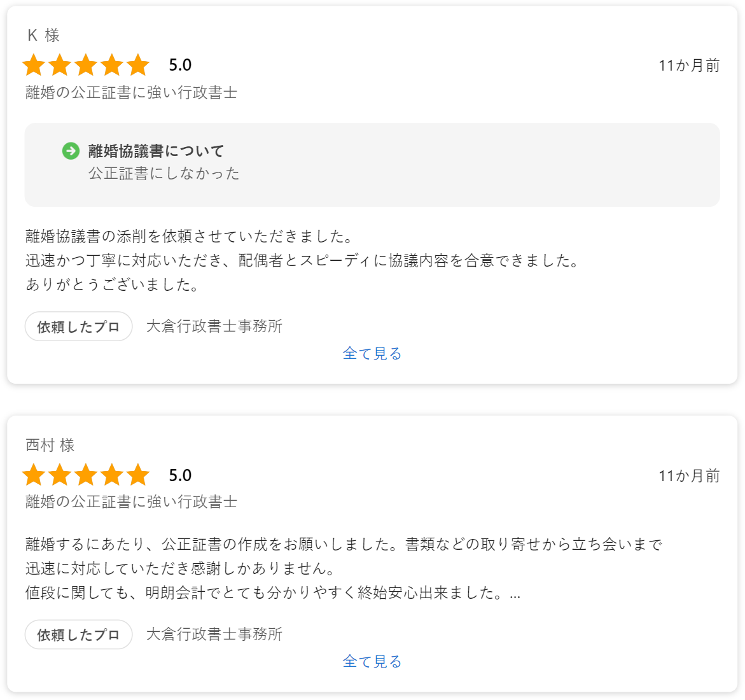Open 大倉行政書士事務所 in 西村 様 review
745x700 pixels.
click(214, 634)
